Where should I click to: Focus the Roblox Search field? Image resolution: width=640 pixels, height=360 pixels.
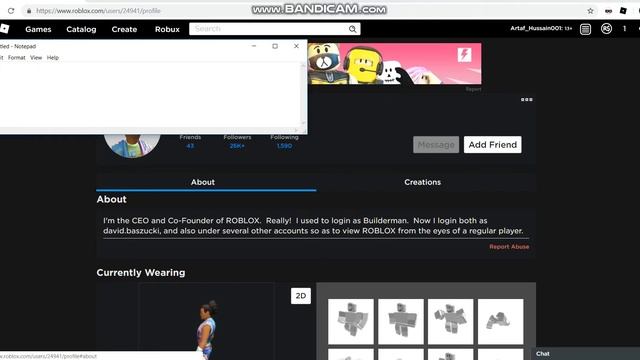[269, 29]
